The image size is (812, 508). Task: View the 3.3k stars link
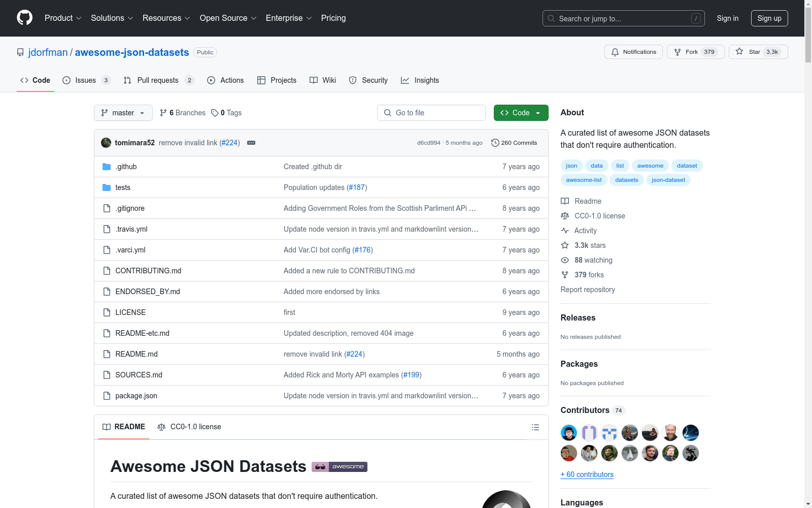[x=583, y=245]
